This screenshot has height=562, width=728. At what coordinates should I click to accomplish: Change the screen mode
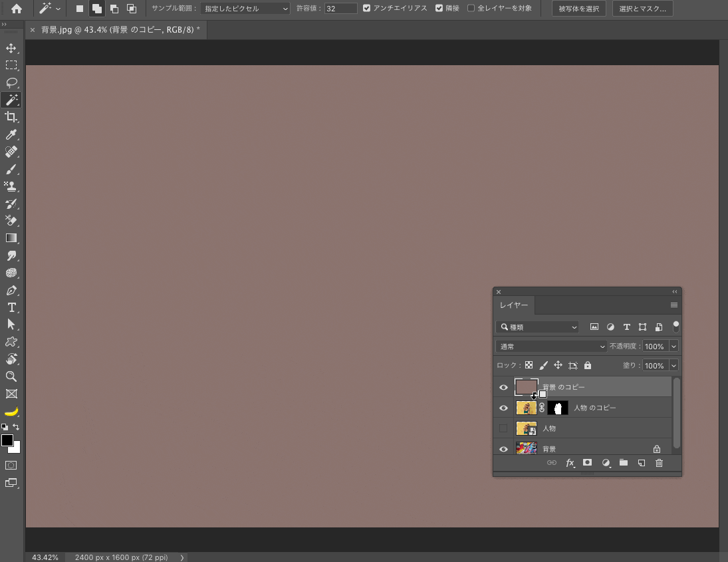11,483
